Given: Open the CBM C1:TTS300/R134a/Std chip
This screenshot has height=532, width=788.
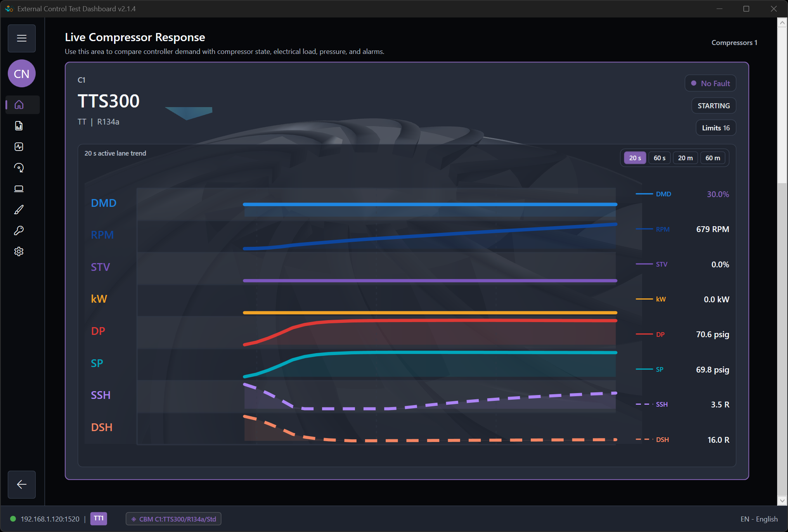Looking at the screenshot, I should coord(173,519).
